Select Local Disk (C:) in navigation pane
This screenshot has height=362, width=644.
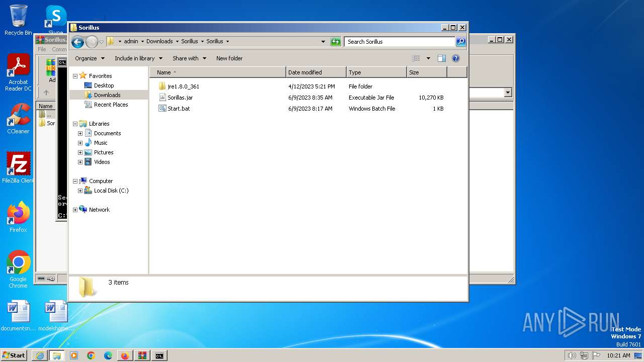click(111, 191)
